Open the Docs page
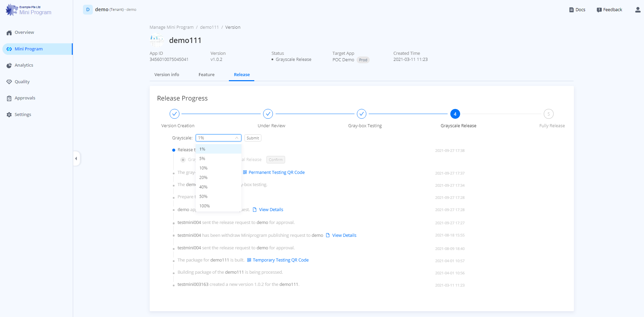Viewport: 644px width, 317px height. pos(577,10)
